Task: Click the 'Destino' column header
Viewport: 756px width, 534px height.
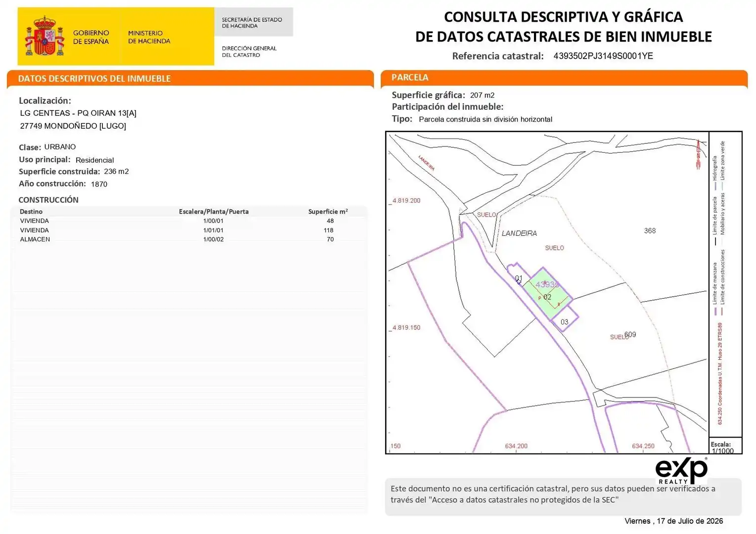Action: [x=31, y=212]
